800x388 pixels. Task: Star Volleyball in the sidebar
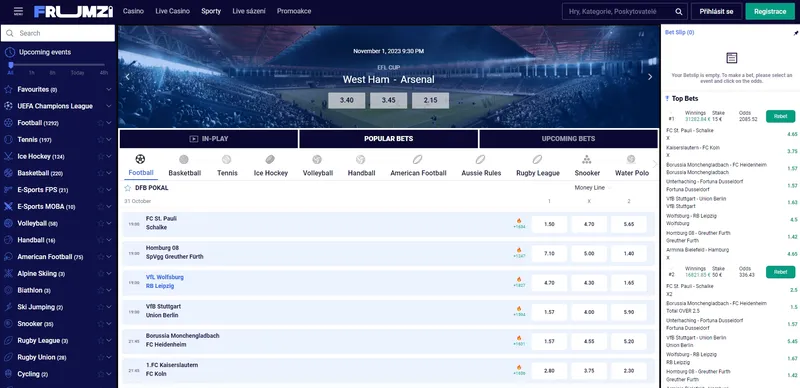coord(101,223)
